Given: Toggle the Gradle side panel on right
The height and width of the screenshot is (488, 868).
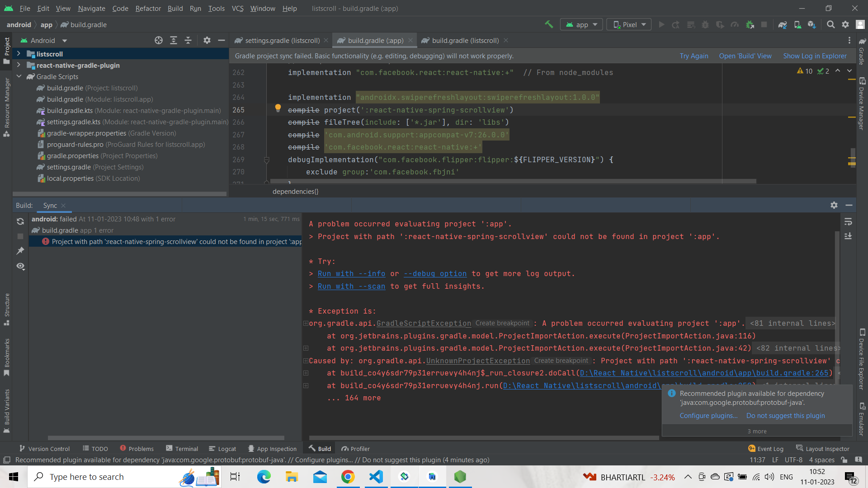Looking at the screenshot, I should click(x=862, y=52).
